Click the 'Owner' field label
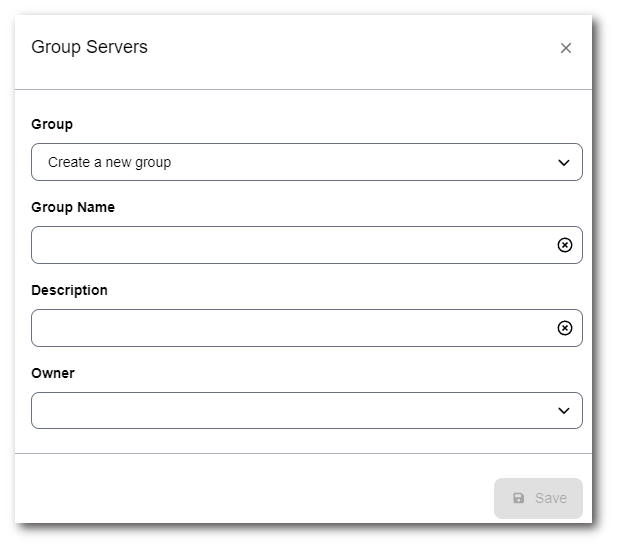 click(53, 373)
